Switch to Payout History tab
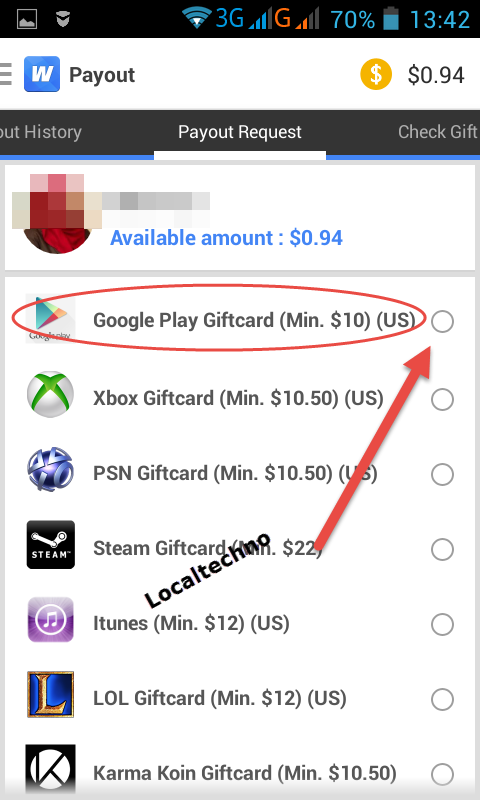This screenshot has height=800, width=480. [x=41, y=132]
